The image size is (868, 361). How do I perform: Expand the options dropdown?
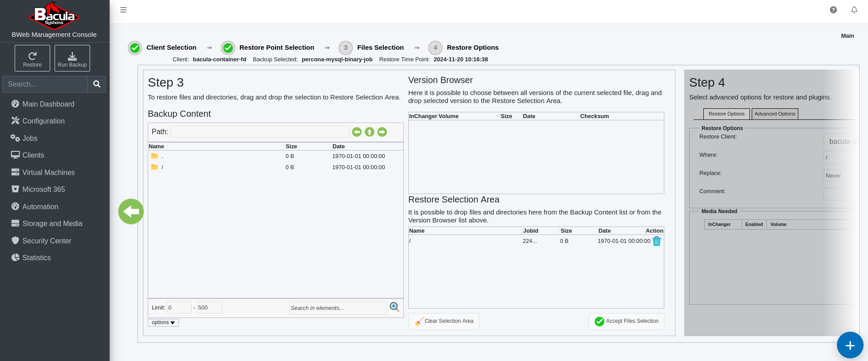click(x=163, y=323)
